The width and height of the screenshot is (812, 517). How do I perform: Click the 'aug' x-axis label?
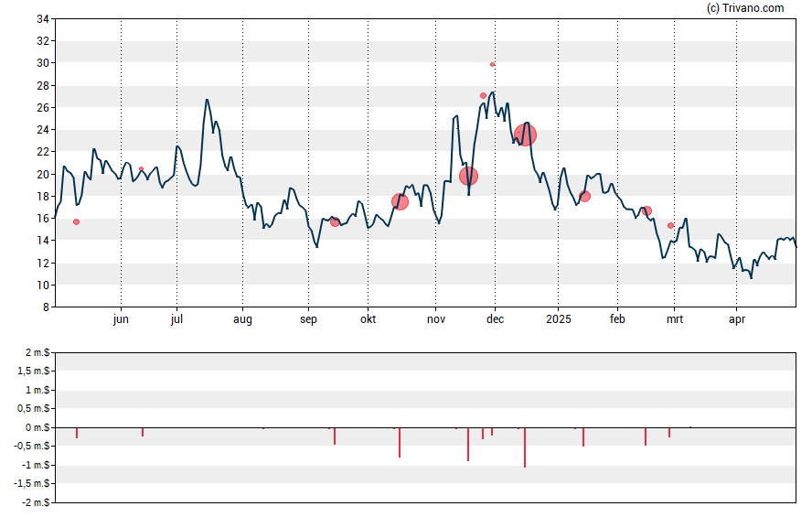pyautogui.click(x=242, y=319)
